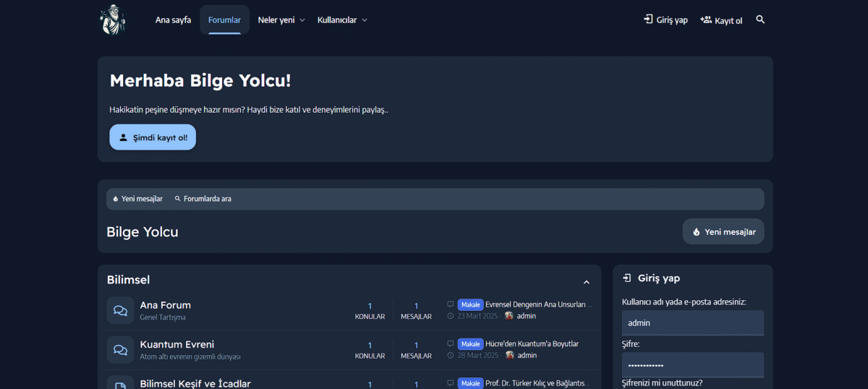Click the Makale tag in Ana Forum row
868x389 pixels.
coord(470,304)
